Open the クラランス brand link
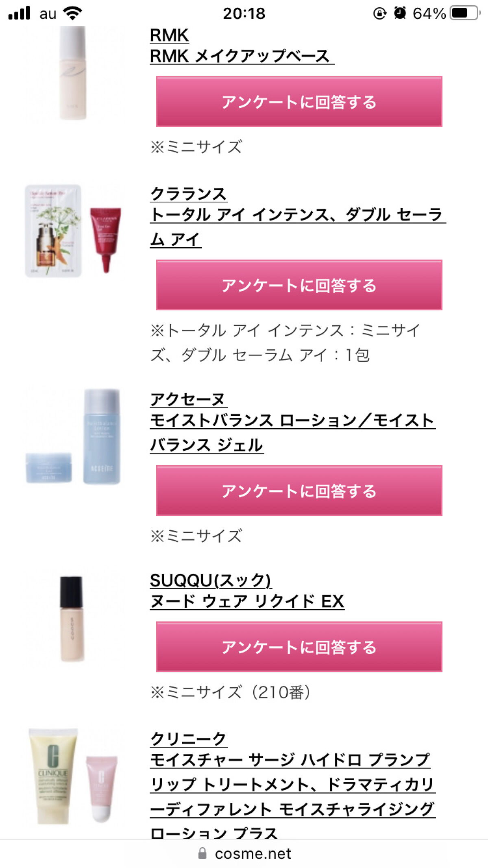The image size is (488, 868). point(188,194)
